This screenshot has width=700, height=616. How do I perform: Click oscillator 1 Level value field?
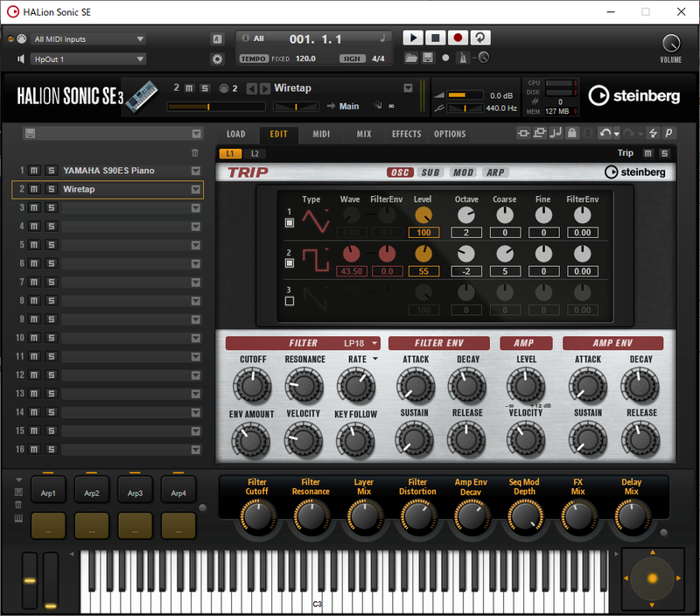[423, 233]
